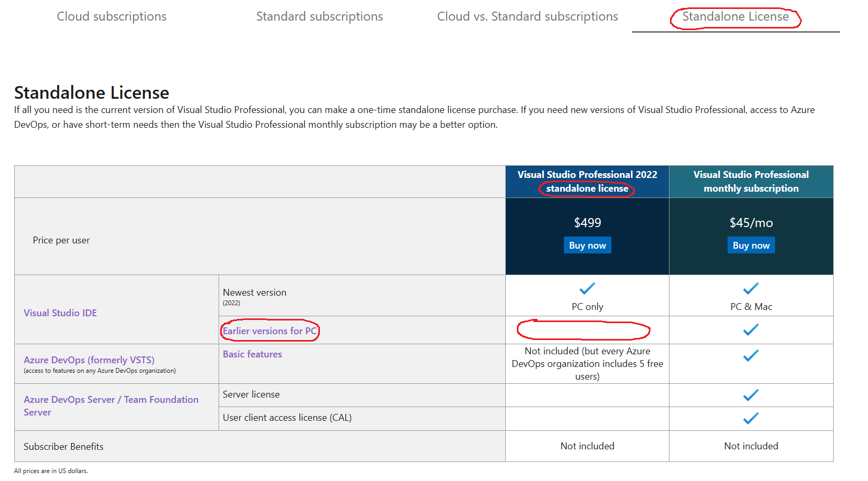The width and height of the screenshot is (868, 481).
Task: Click Not included under standalone license column
Action: coord(587,446)
